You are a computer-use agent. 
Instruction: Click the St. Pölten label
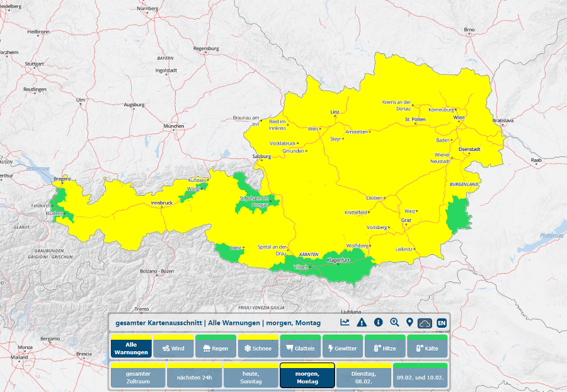click(x=415, y=119)
